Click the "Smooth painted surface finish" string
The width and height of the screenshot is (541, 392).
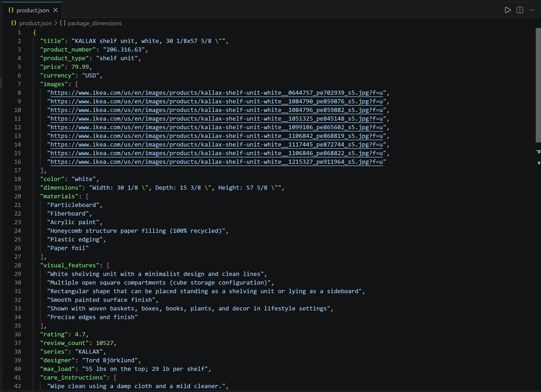click(x=101, y=300)
